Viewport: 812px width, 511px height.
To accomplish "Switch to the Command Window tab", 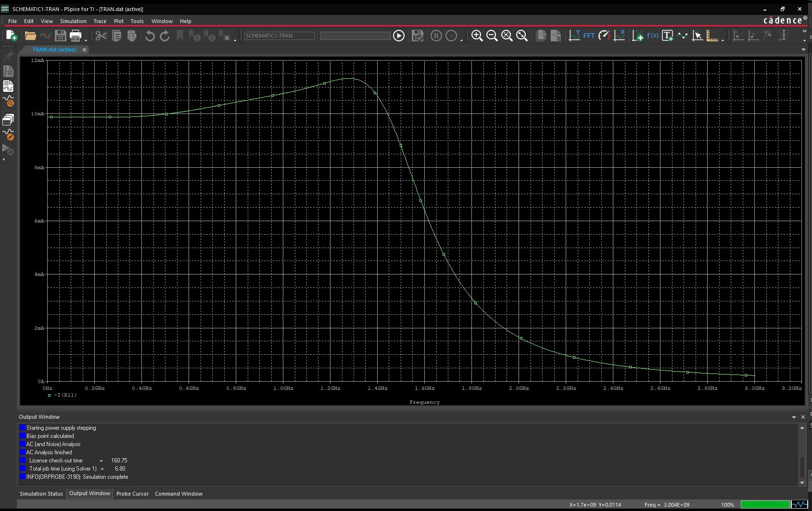I will coord(178,494).
